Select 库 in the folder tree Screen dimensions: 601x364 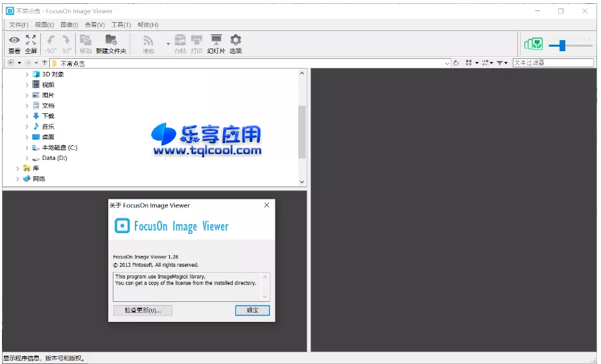(36, 168)
